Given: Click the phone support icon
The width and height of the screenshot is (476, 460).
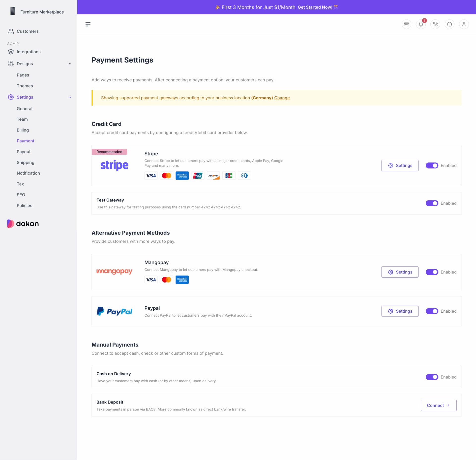Looking at the screenshot, I should (x=435, y=24).
